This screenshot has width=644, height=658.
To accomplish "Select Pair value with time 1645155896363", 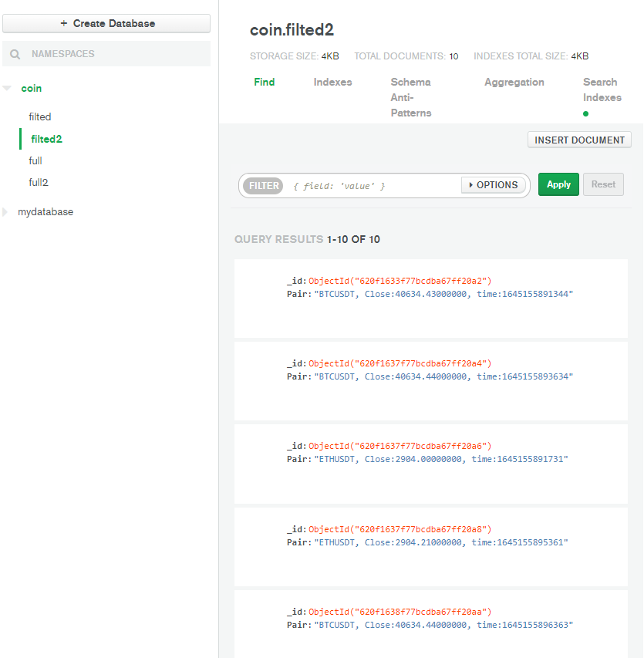I will (443, 625).
